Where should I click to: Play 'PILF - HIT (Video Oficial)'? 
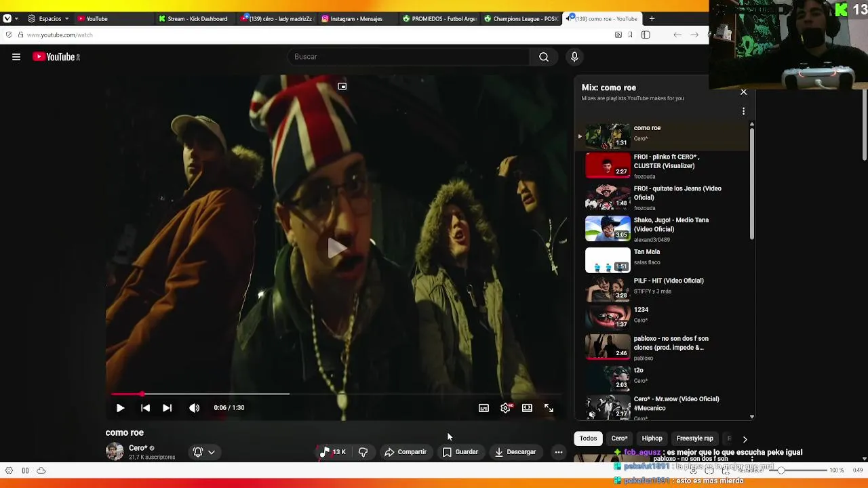pyautogui.click(x=662, y=289)
